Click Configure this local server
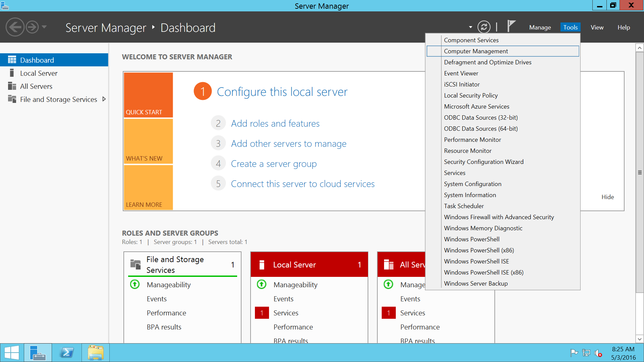The image size is (644, 362). pos(282,92)
